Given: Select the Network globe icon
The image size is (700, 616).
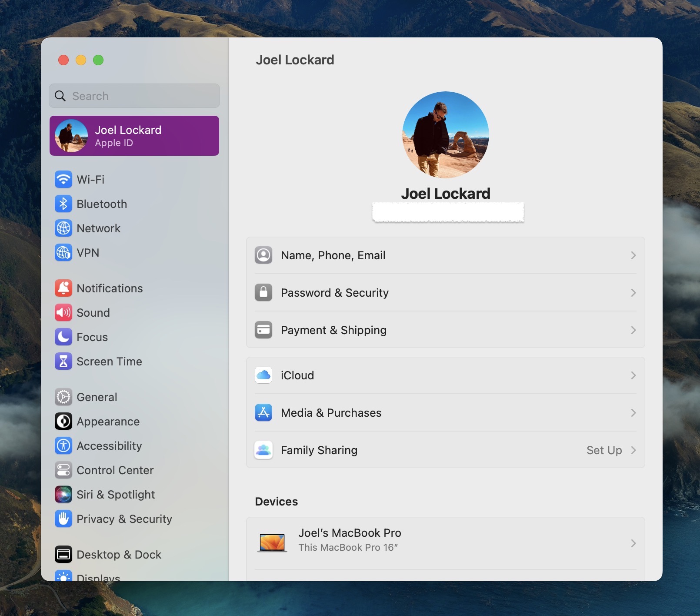Looking at the screenshot, I should point(63,228).
